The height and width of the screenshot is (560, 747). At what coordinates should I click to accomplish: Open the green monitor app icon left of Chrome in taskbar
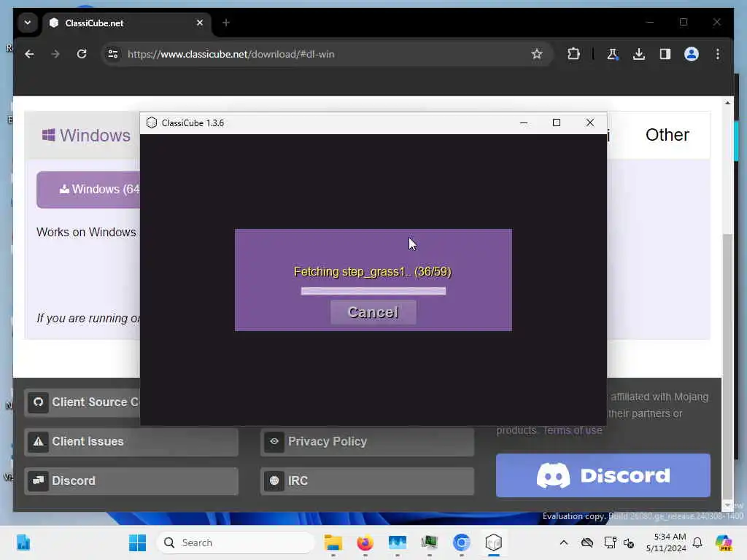click(429, 542)
